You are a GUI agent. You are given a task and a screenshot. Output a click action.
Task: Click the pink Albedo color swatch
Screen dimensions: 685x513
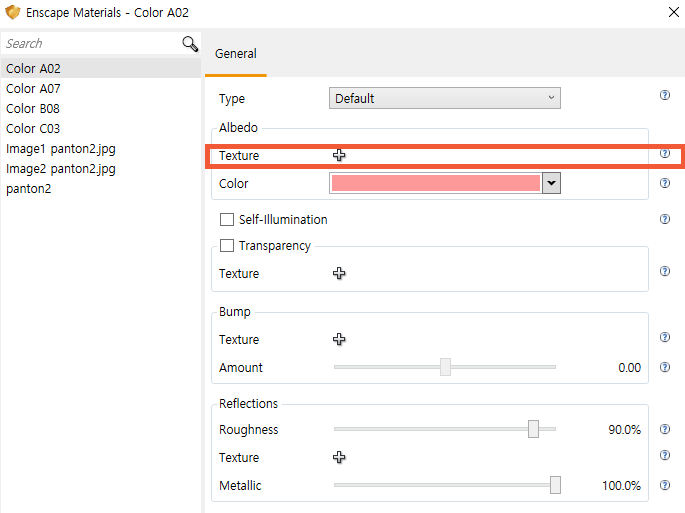[x=435, y=183]
